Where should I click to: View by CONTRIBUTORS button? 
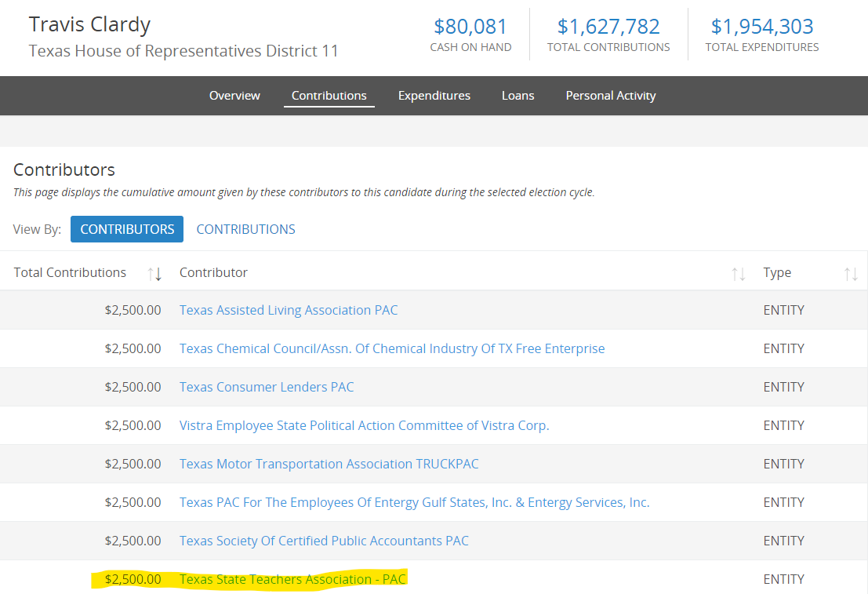pos(127,229)
